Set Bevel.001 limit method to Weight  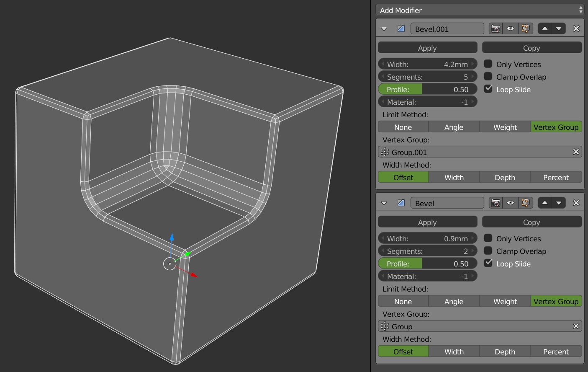(505, 127)
